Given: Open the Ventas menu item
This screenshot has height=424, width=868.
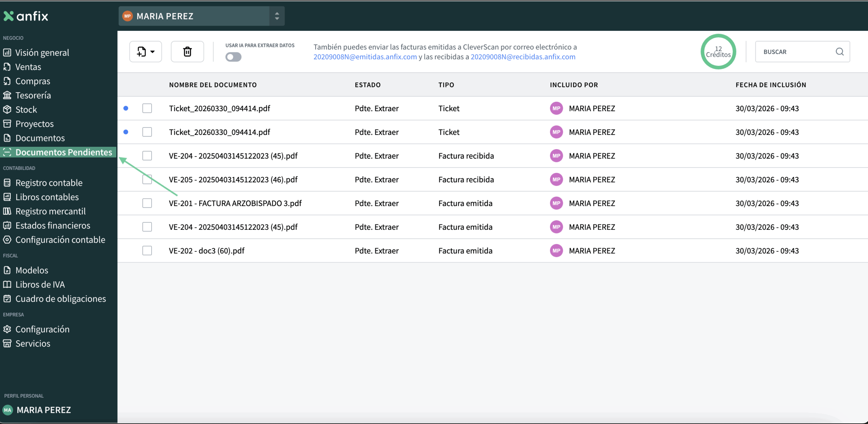Looking at the screenshot, I should pyautogui.click(x=28, y=67).
